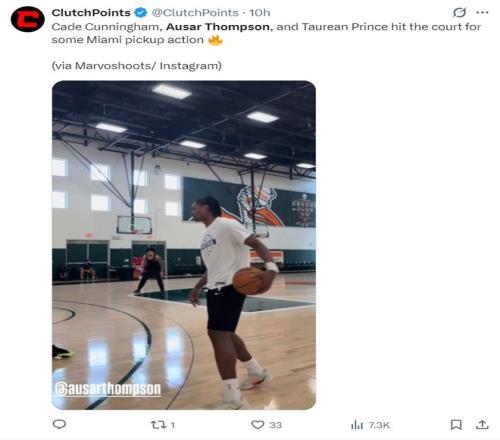This screenshot has width=500, height=440.
Task: Click the 7.3K views count
Action: 380,425
